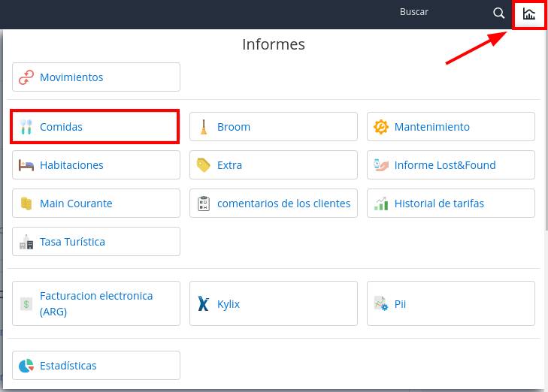The height and width of the screenshot is (392, 548).
Task: Open the Habitaciones report
Action: (x=96, y=165)
